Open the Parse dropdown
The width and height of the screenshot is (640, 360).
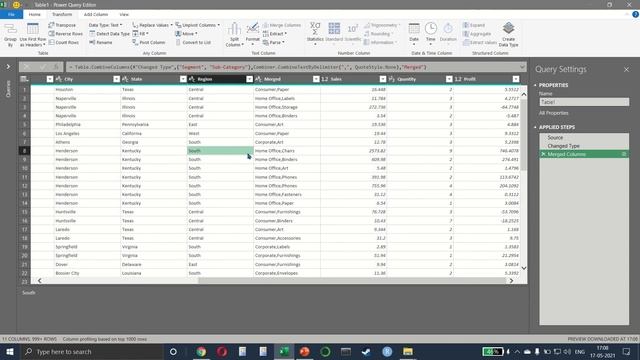pos(274,42)
